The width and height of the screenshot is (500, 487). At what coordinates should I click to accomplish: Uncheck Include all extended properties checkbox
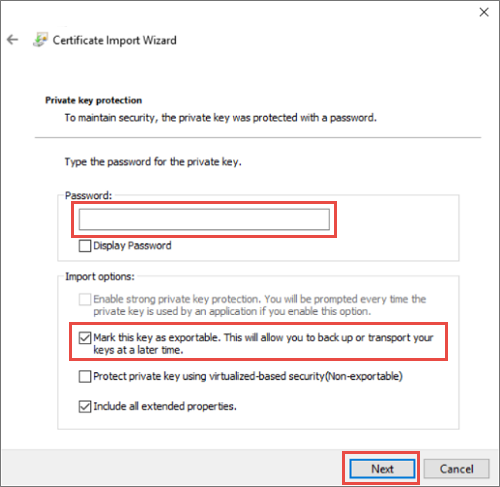pos(85,406)
